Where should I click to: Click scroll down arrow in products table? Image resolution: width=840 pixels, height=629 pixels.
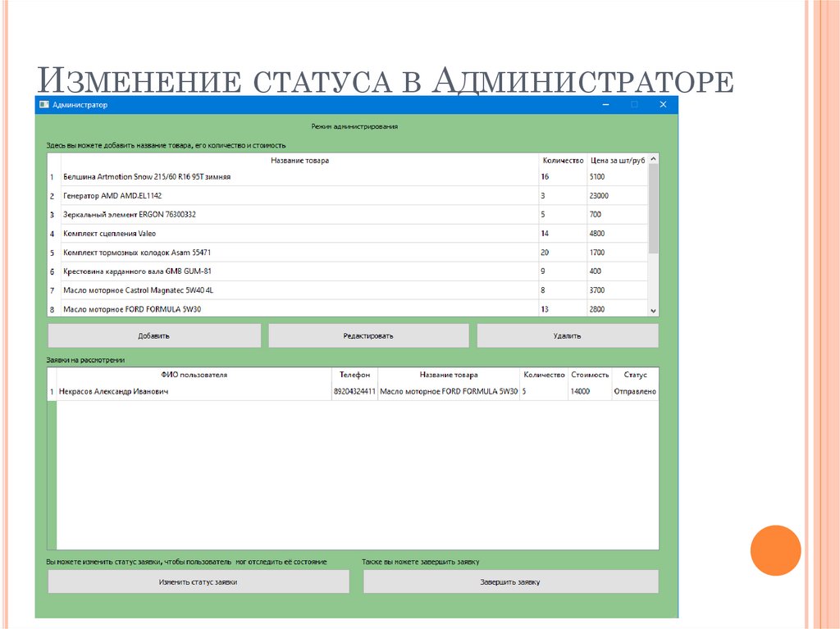[653, 311]
